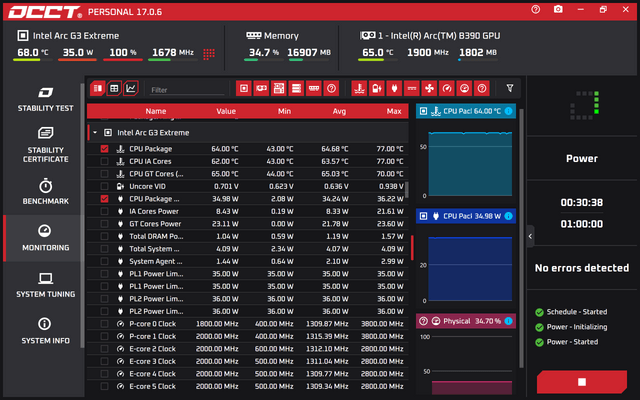Click the CPU Package temperature graph header
This screenshot has width=640, height=400.
466,111
